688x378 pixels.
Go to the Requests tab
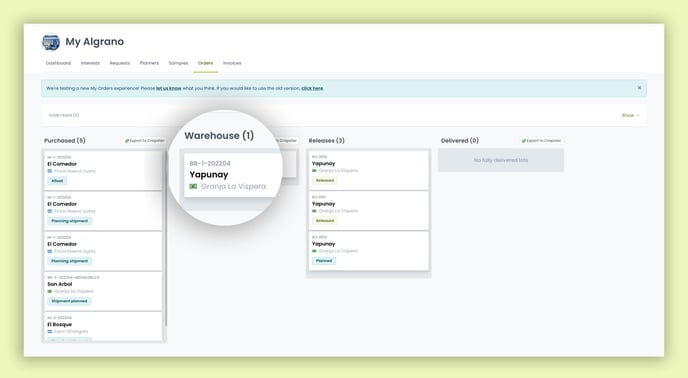coord(120,63)
